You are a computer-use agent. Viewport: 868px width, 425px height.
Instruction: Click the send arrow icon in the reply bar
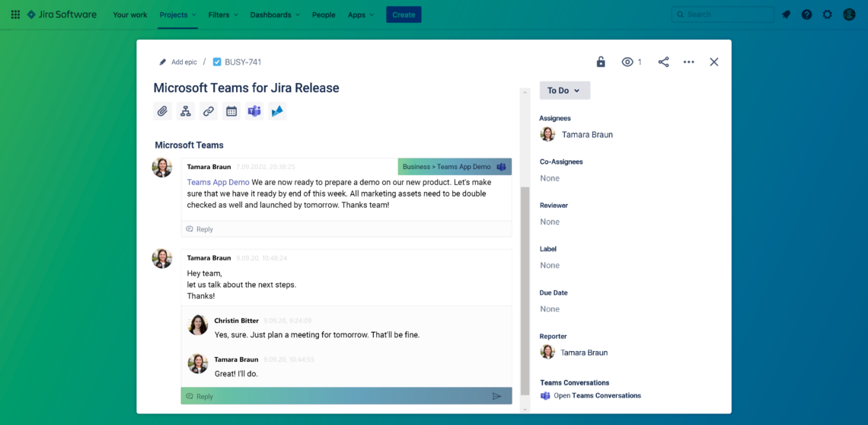(496, 396)
